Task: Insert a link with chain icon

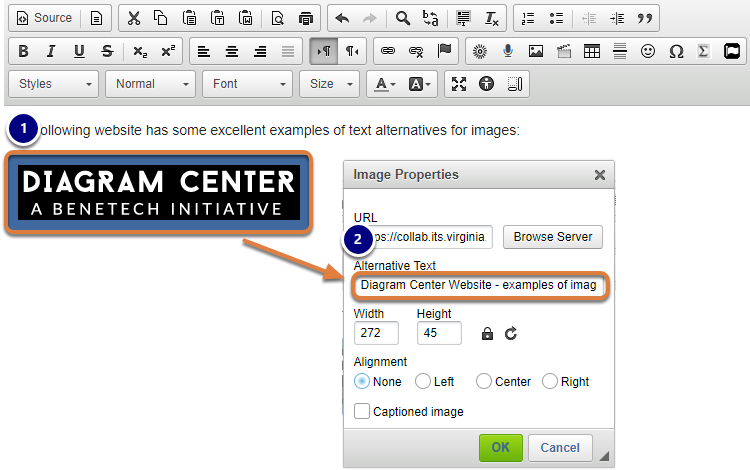Action: pos(388,51)
